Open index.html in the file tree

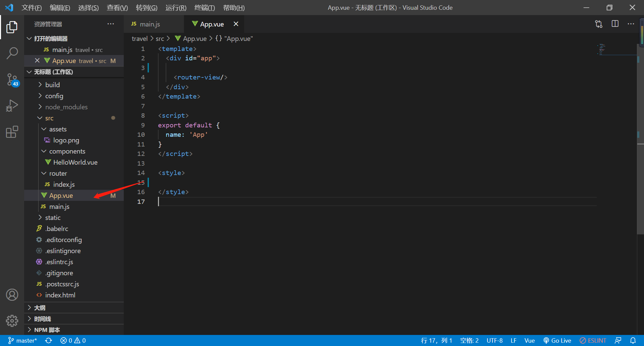pos(74,295)
